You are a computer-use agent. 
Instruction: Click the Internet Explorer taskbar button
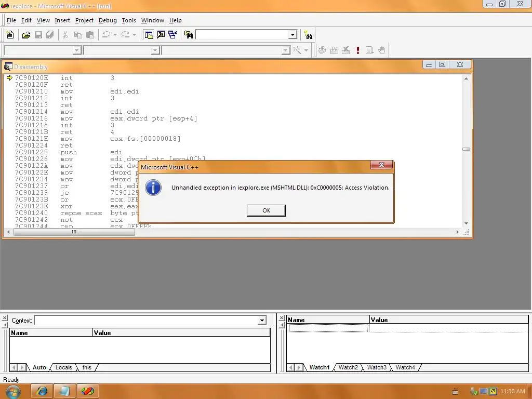pos(42,392)
